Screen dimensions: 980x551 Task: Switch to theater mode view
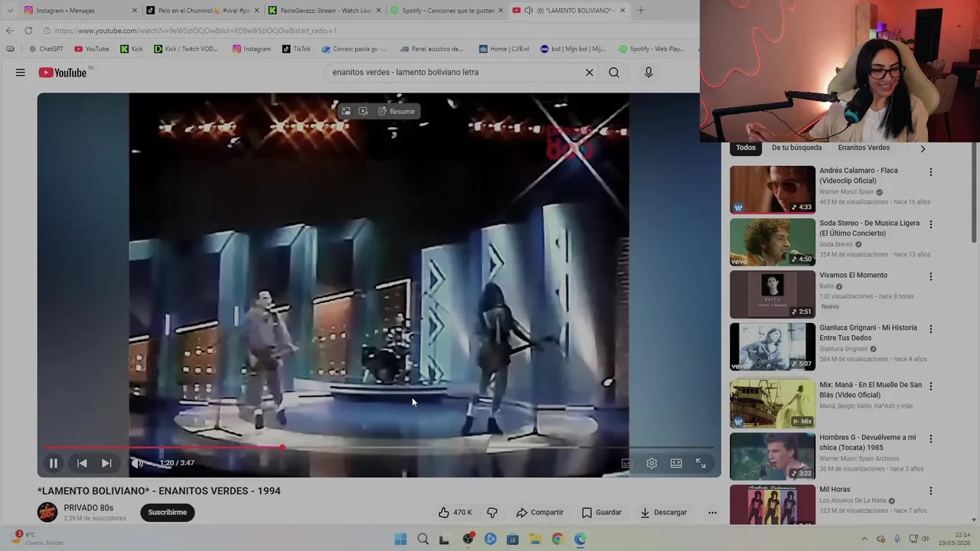[676, 463]
